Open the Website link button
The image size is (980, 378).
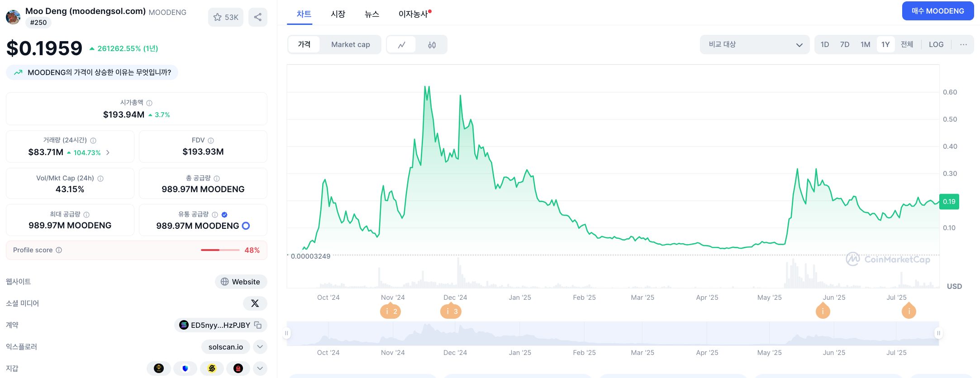[x=241, y=282]
